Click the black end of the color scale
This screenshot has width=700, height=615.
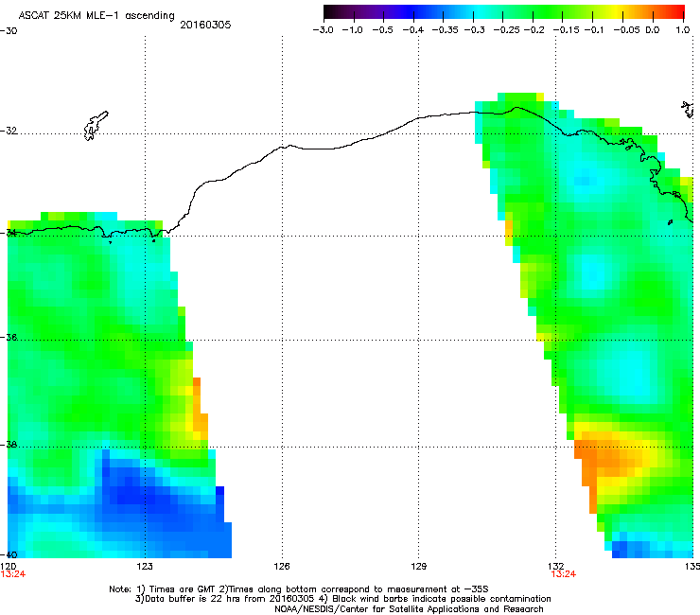click(330, 12)
